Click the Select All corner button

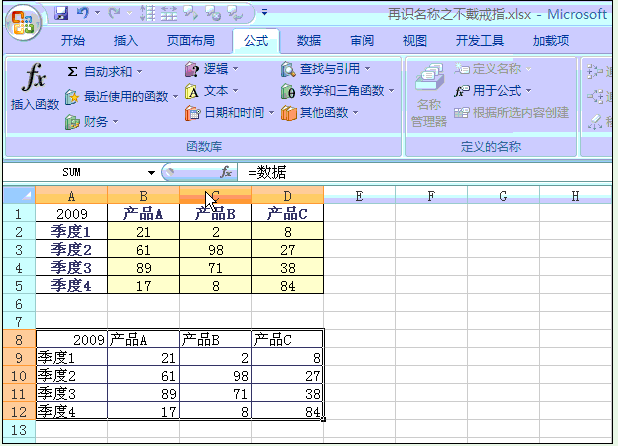(19, 195)
